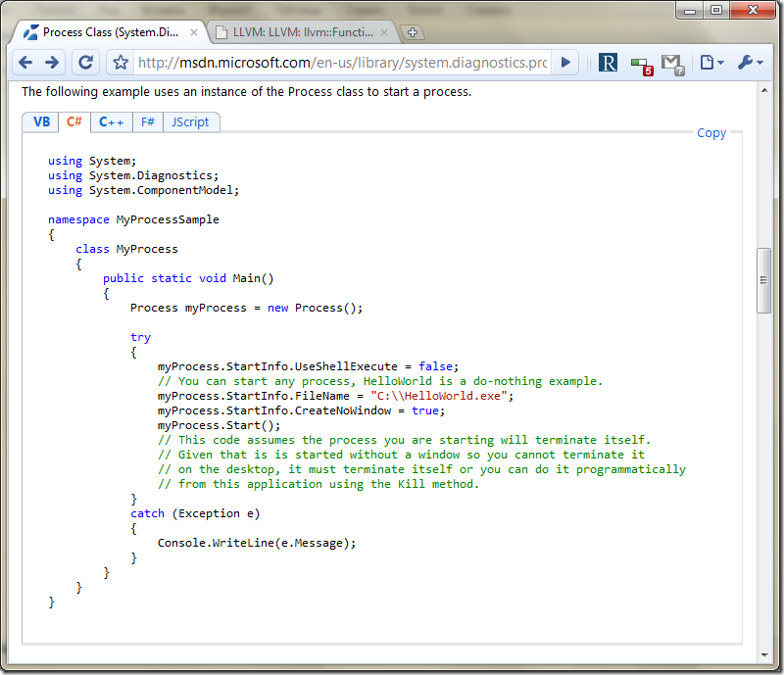This screenshot has width=784, height=675.
Task: Close the LLVM Function tab
Action: [x=384, y=32]
